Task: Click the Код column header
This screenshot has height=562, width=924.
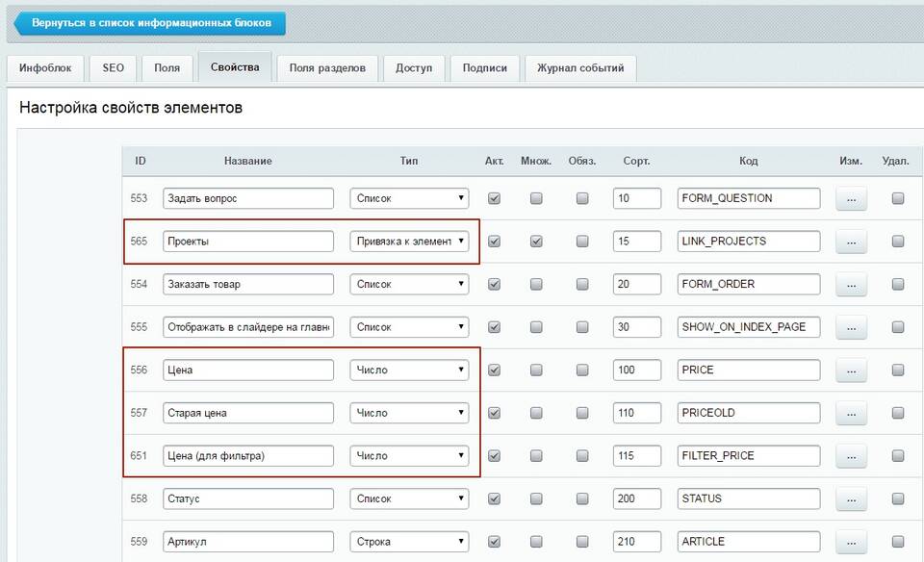Action: coord(749,162)
